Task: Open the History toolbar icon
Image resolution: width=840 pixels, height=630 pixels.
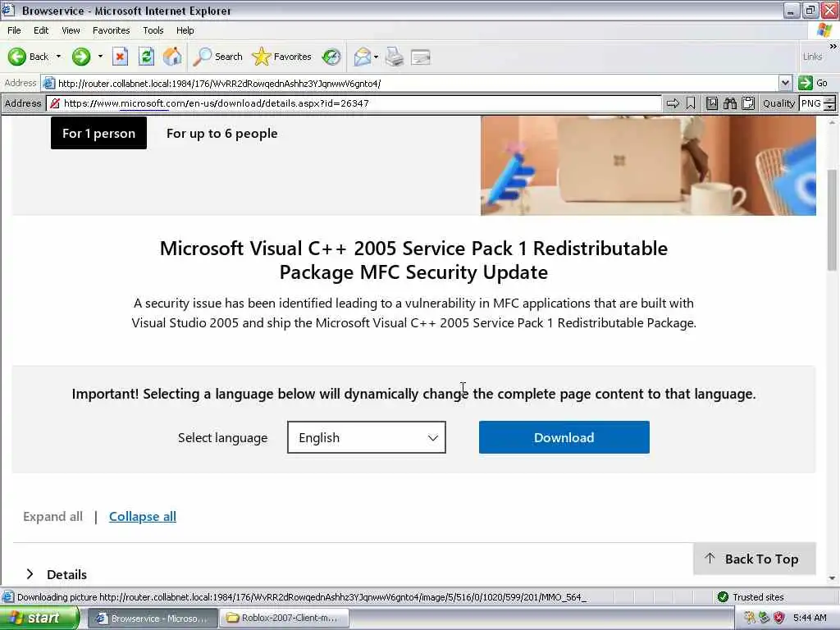Action: (331, 57)
